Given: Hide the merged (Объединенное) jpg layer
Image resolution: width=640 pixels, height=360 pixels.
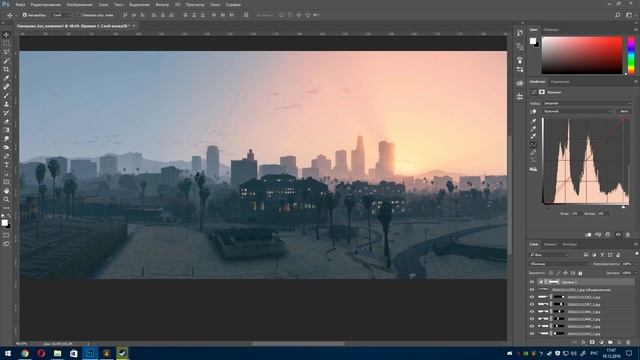Looking at the screenshot, I should (532, 290).
